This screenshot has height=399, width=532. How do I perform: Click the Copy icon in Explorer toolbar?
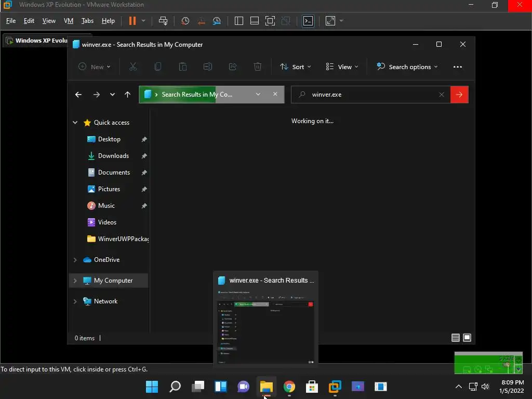click(x=158, y=67)
